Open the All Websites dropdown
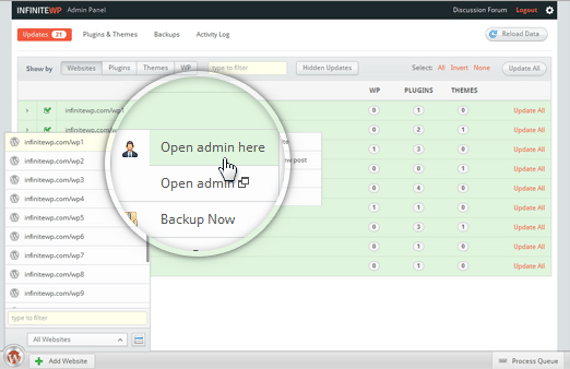 77,340
